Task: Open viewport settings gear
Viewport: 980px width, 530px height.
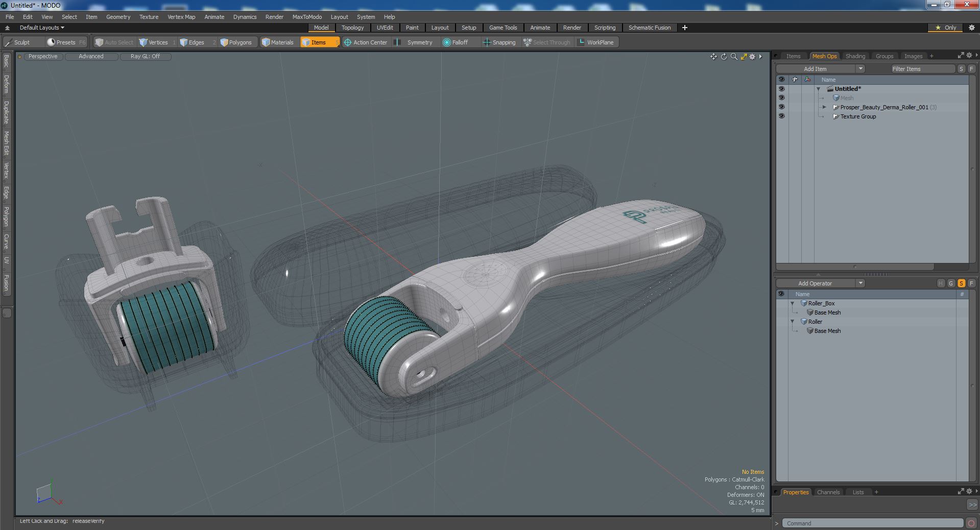Action: [752, 57]
